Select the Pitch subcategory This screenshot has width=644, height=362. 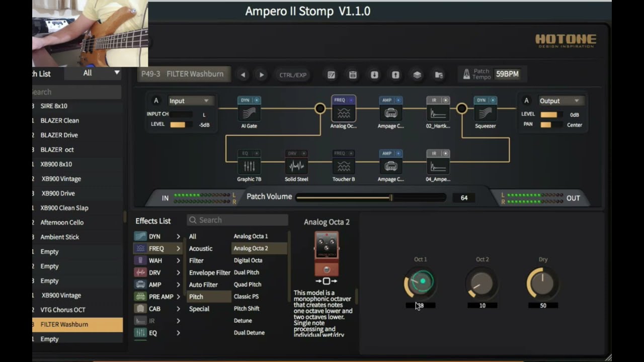point(208,297)
